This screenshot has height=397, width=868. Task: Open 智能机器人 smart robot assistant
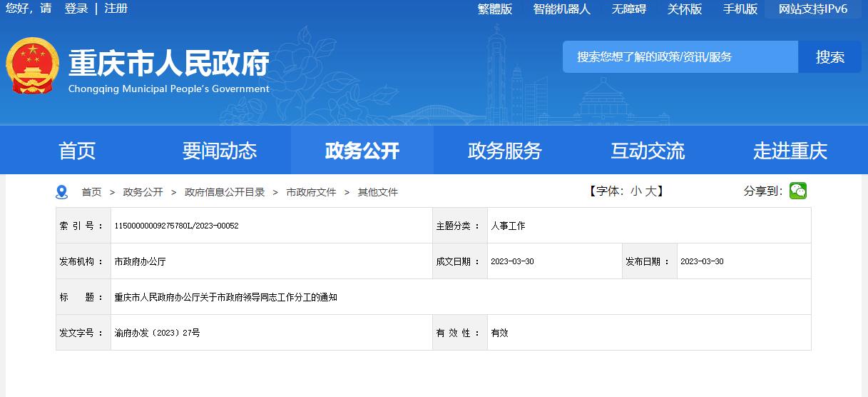[x=562, y=9]
